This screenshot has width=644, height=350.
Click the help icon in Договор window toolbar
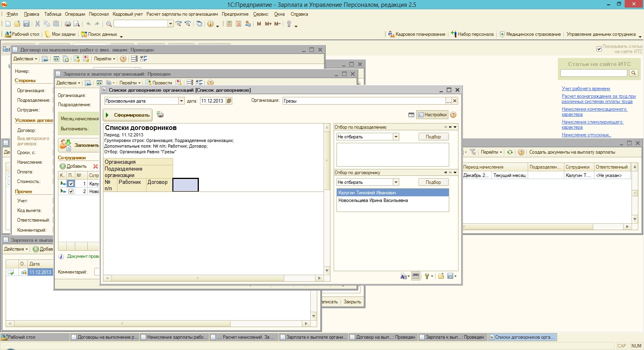click(123, 59)
